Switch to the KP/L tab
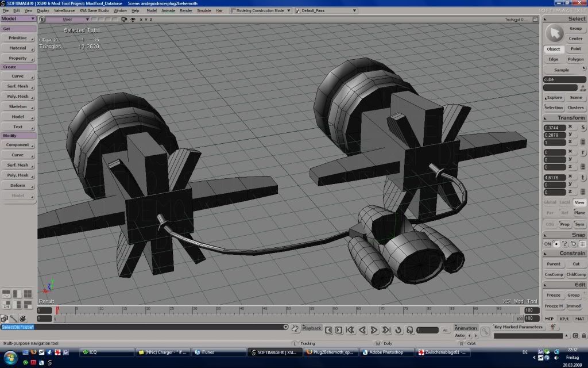 pos(564,319)
